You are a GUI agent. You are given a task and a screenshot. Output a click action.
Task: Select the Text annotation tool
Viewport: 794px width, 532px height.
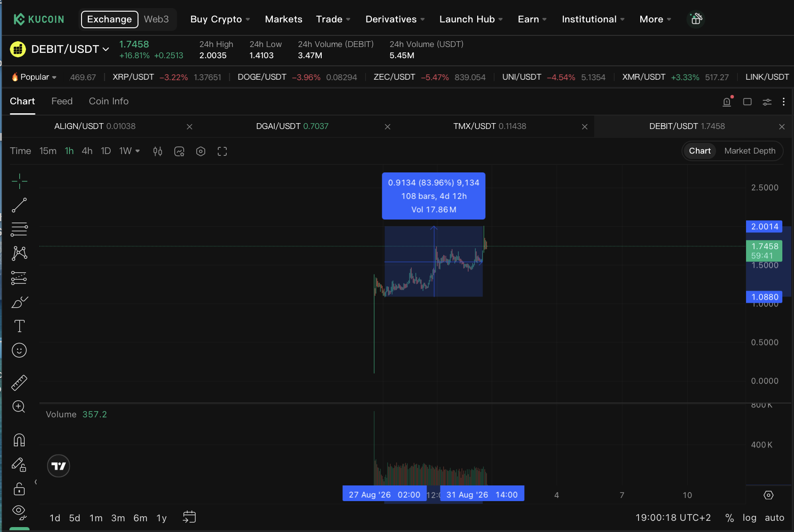tap(19, 326)
